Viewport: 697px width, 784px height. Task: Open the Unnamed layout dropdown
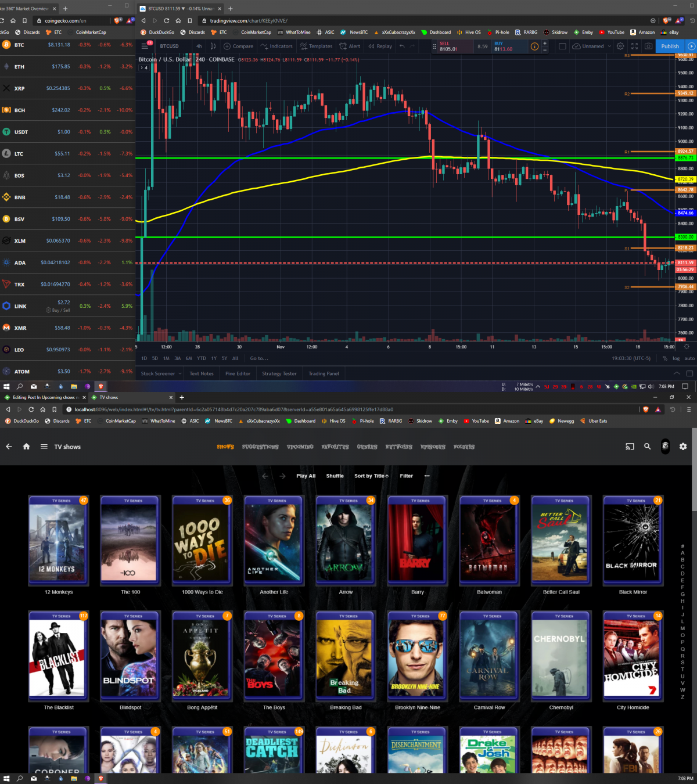[592, 46]
